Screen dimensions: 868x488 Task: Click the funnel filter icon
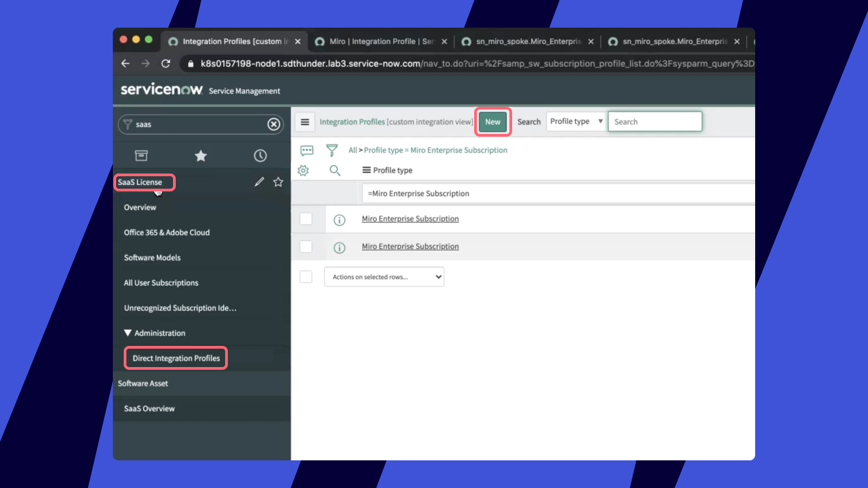click(x=332, y=150)
